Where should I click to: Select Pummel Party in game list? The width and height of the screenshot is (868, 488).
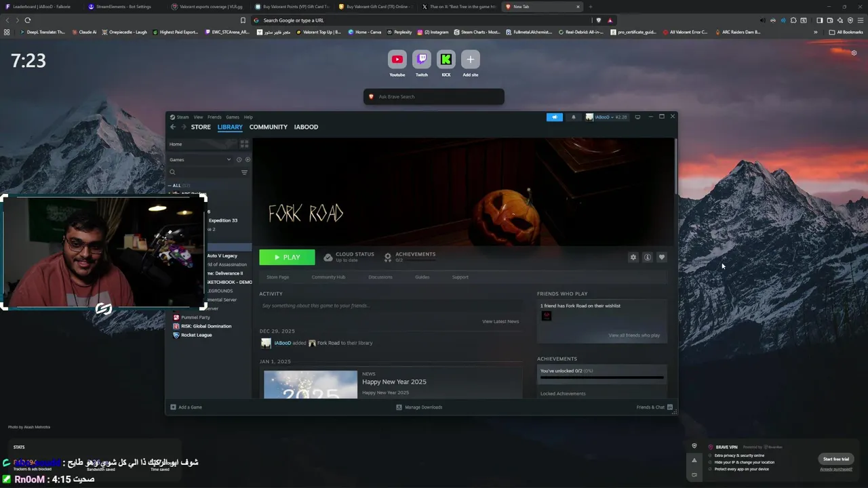pyautogui.click(x=195, y=317)
